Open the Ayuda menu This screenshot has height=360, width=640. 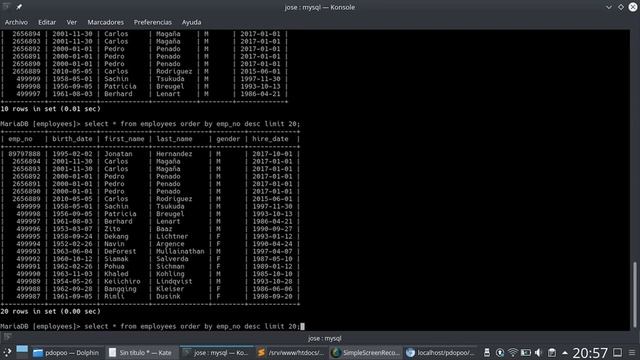191,22
